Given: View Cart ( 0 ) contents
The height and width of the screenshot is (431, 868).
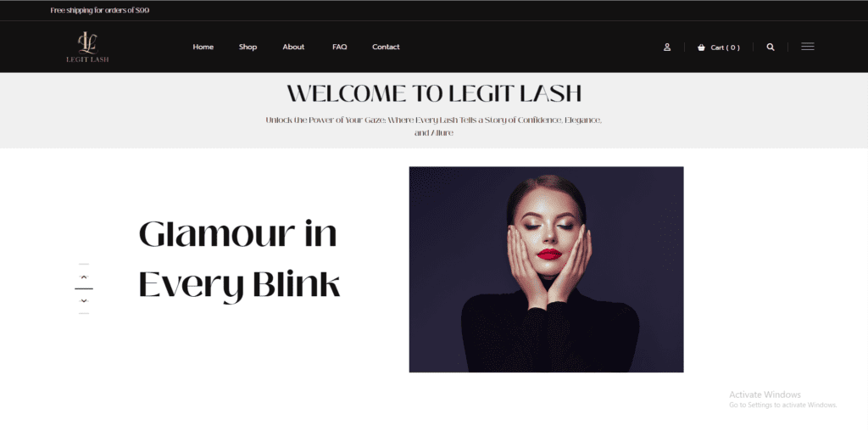Looking at the screenshot, I should click(726, 48).
